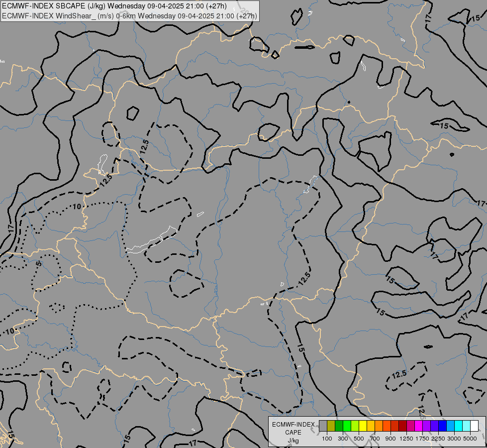
Task: Click the legend value 2250
Action: coord(438,439)
